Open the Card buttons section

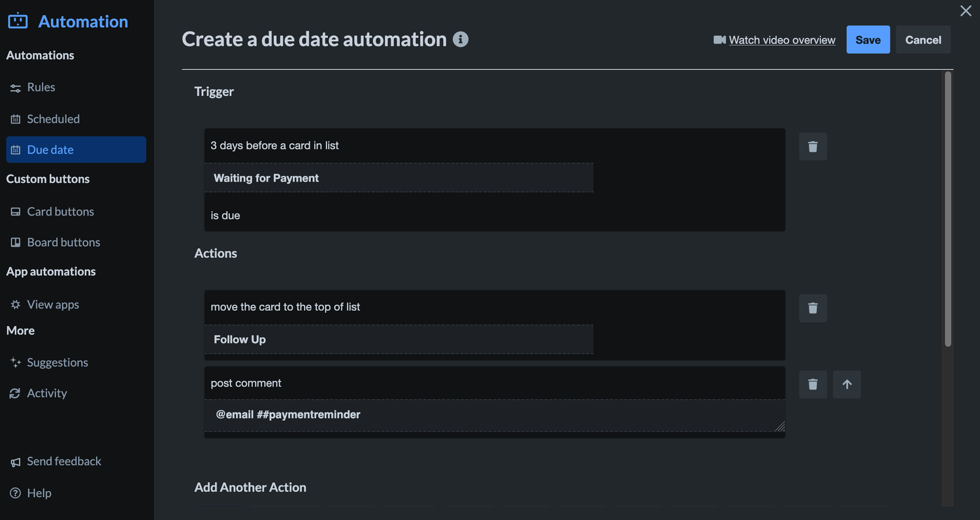(60, 211)
